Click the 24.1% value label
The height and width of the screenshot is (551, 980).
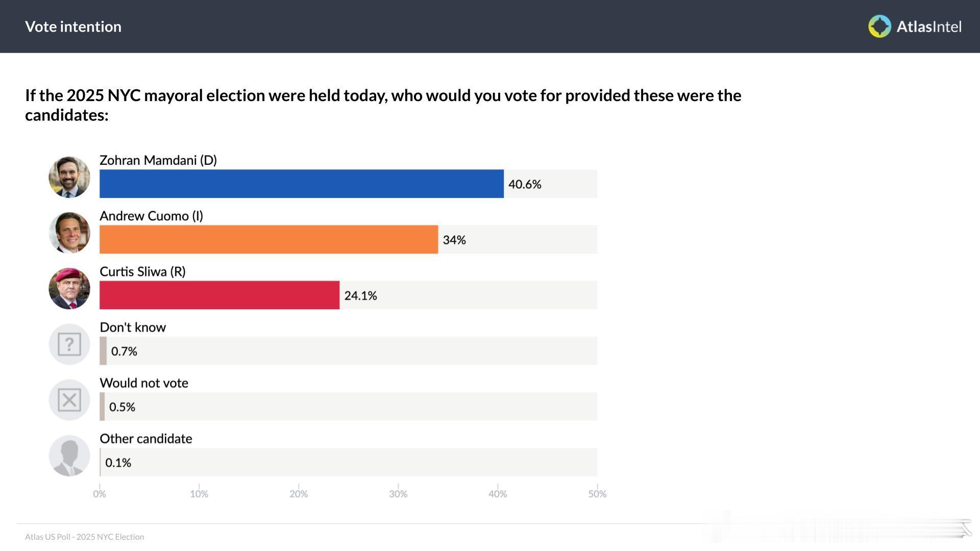pyautogui.click(x=360, y=295)
